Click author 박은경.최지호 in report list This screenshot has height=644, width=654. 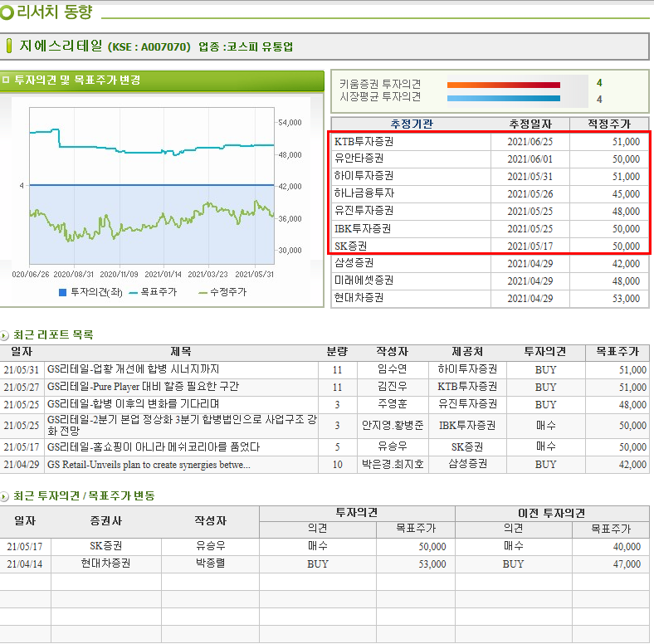pyautogui.click(x=393, y=464)
